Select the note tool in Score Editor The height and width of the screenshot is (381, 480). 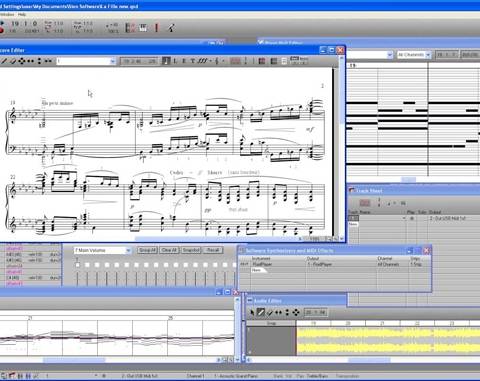tap(166, 61)
